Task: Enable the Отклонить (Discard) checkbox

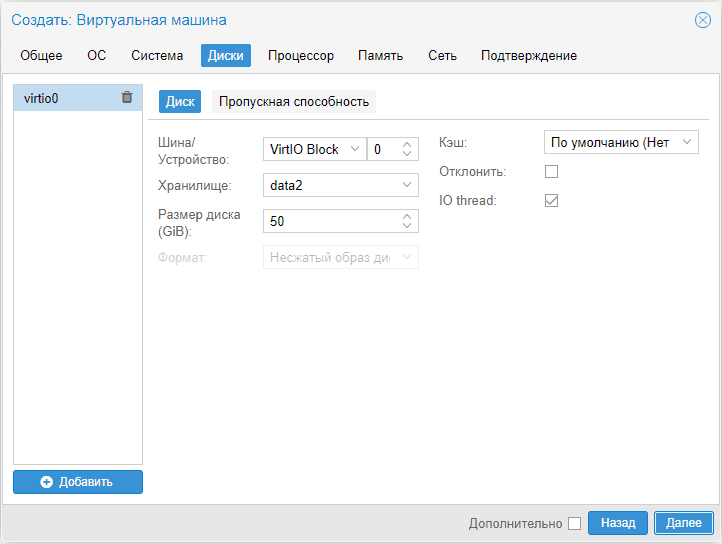Action: pos(551,171)
